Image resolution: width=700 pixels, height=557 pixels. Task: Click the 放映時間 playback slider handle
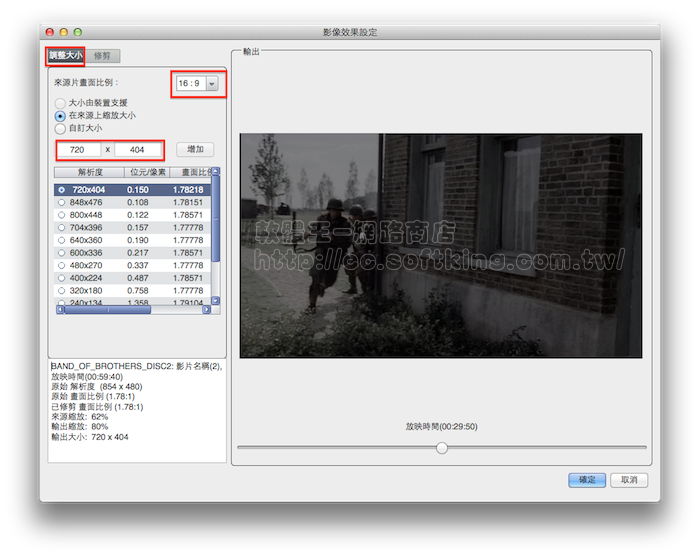pos(441,448)
